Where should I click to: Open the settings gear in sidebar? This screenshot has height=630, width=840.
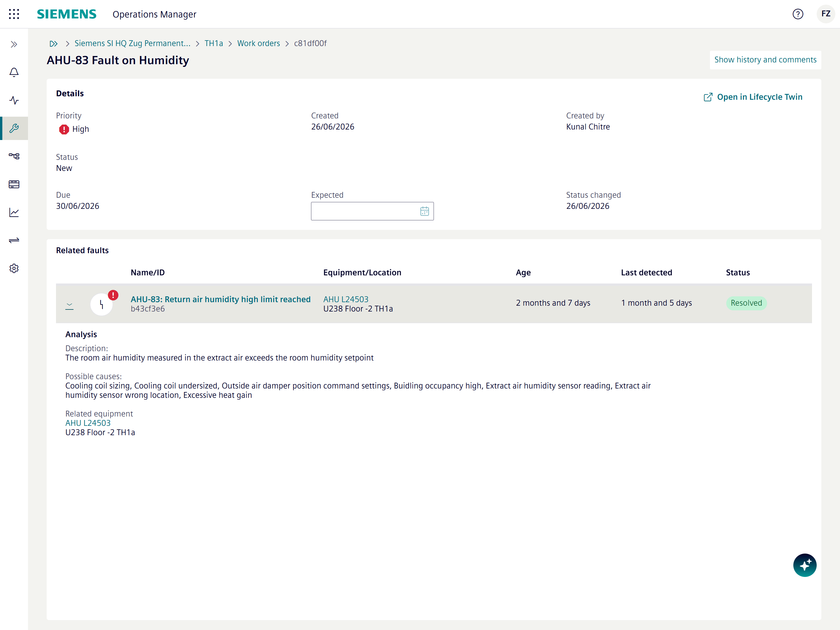pos(14,268)
